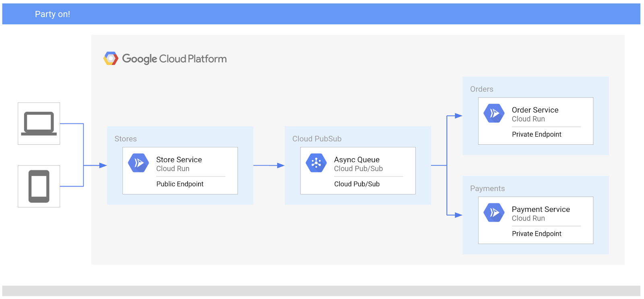Click 'Cloud Run' subtitle under Order Service
The height and width of the screenshot is (299, 644).
click(528, 119)
